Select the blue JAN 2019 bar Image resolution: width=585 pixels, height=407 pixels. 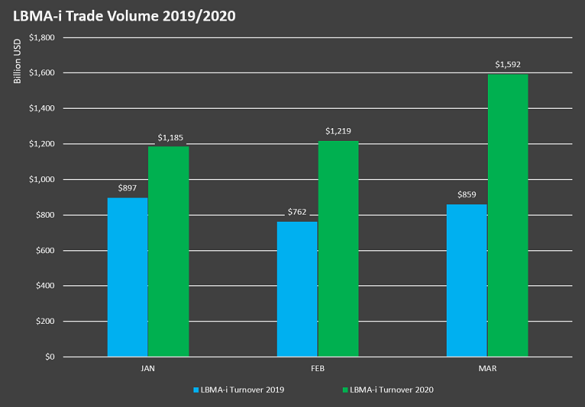[x=128, y=277]
